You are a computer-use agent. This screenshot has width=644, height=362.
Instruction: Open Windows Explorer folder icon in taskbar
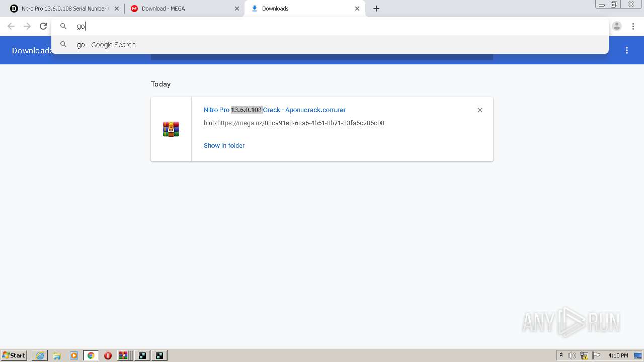tap(57, 355)
